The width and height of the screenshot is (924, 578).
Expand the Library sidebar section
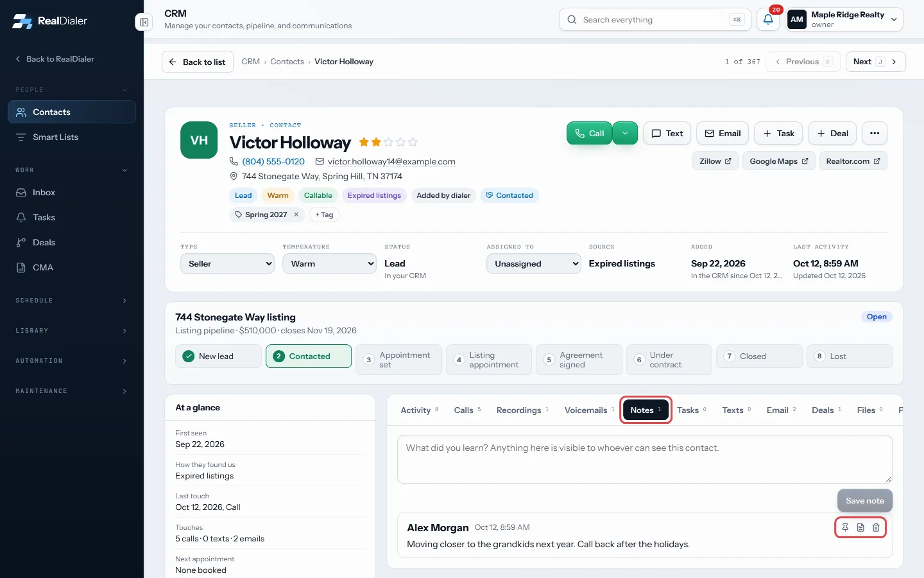pos(72,331)
